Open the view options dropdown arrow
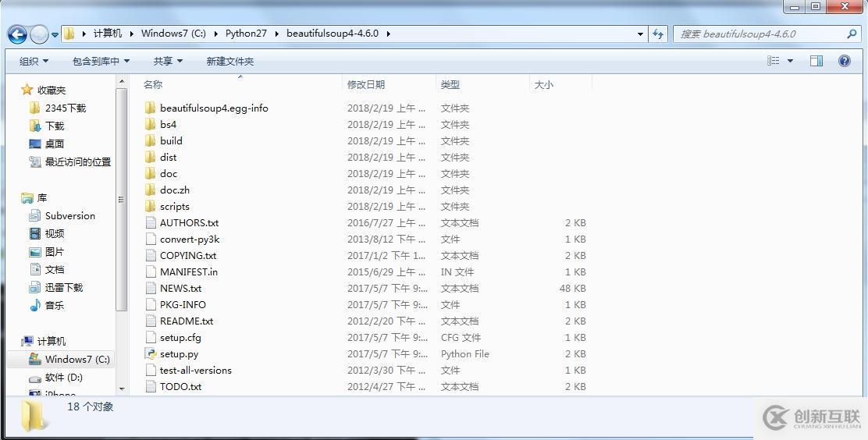This screenshot has height=440, width=868. tap(790, 61)
